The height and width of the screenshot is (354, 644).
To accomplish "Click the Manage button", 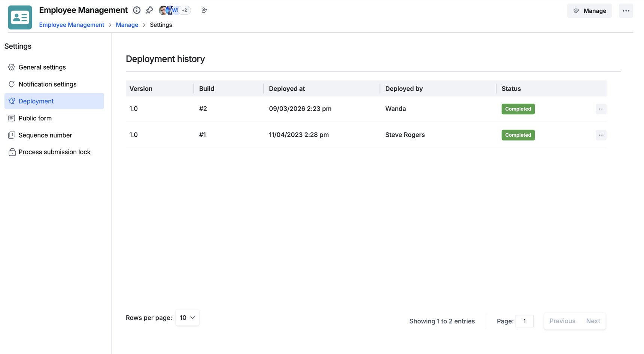I will pyautogui.click(x=589, y=11).
